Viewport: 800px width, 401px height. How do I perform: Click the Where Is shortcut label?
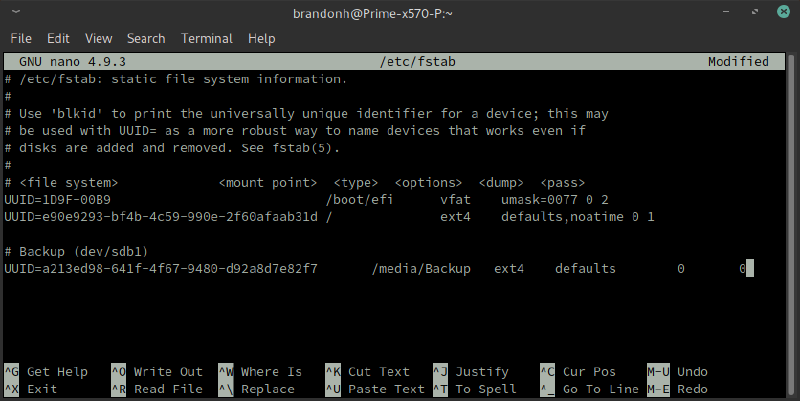[x=271, y=372]
